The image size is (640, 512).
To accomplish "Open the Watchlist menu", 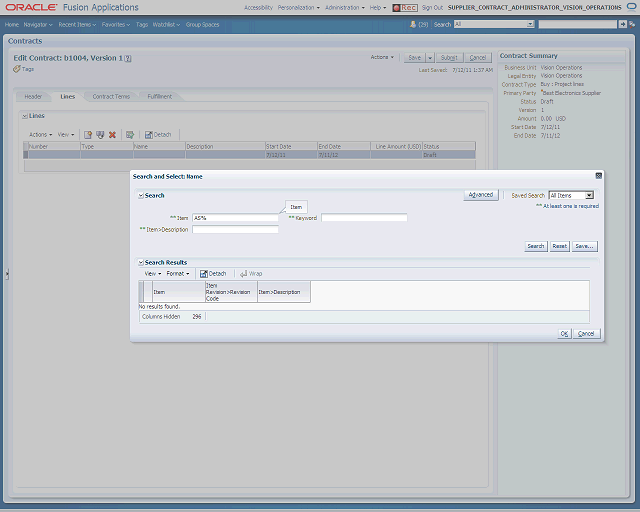I will click(166, 24).
